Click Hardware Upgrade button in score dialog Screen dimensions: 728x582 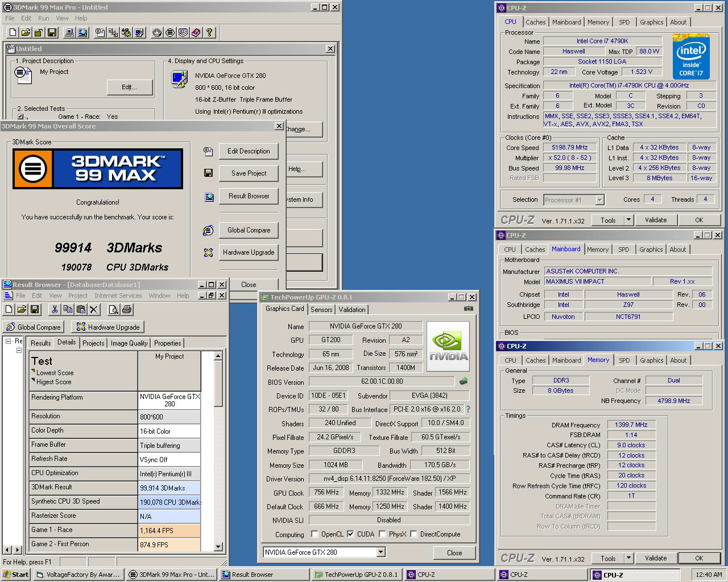(249, 252)
